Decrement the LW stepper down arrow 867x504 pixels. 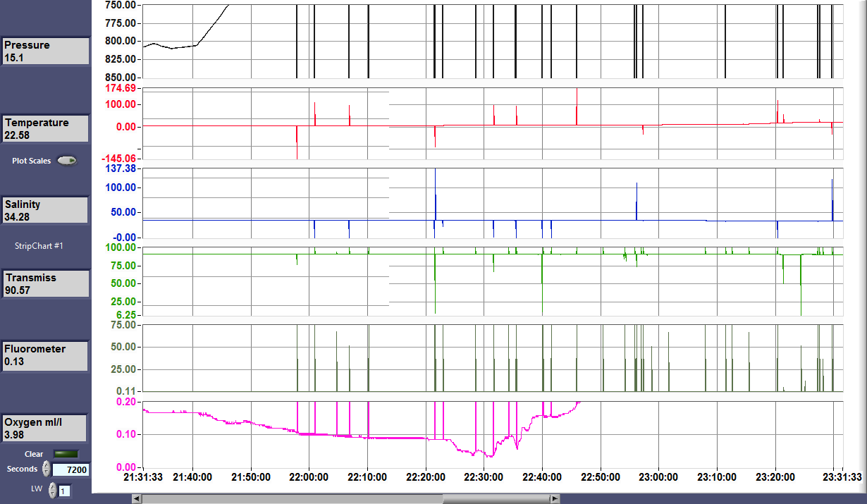pyautogui.click(x=51, y=493)
